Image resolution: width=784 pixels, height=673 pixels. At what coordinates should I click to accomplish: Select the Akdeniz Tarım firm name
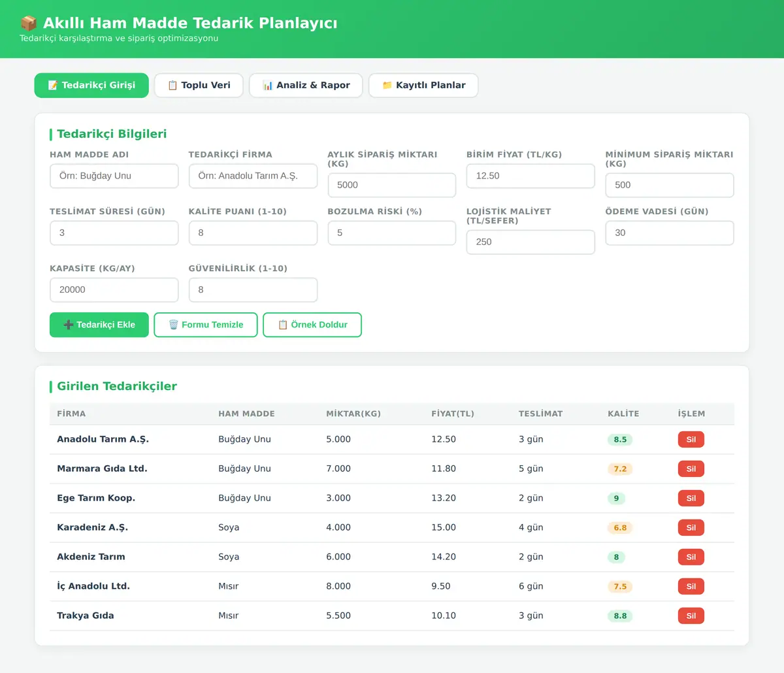[91, 557]
